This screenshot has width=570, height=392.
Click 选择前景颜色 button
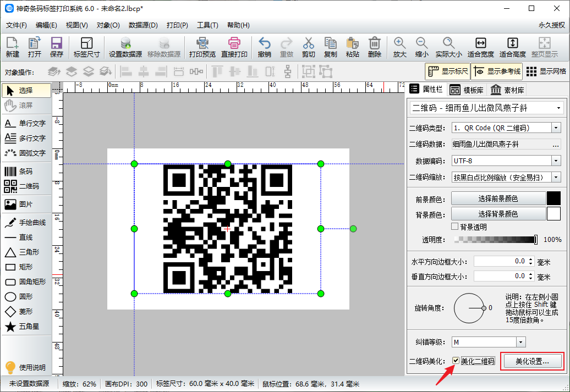(498, 198)
